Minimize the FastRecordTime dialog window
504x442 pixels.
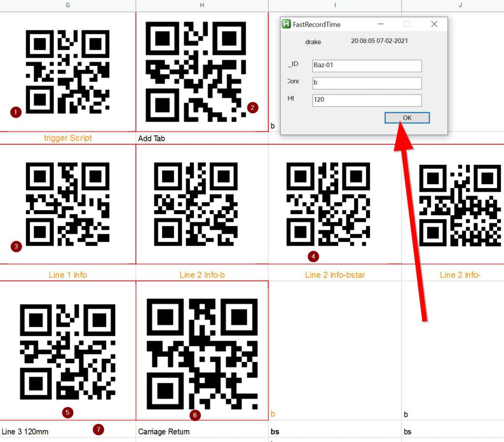tap(380, 24)
